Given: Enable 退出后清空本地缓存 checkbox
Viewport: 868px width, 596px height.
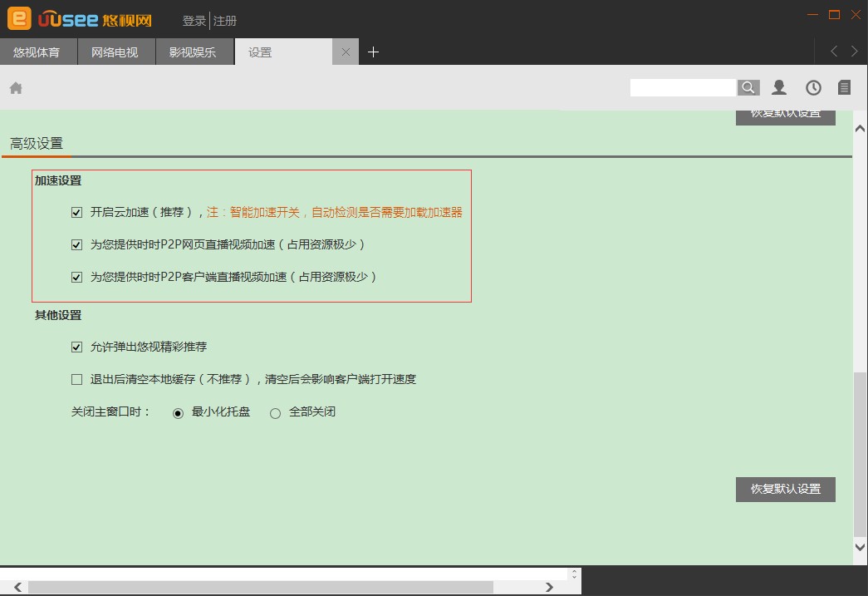Looking at the screenshot, I should tap(77, 379).
